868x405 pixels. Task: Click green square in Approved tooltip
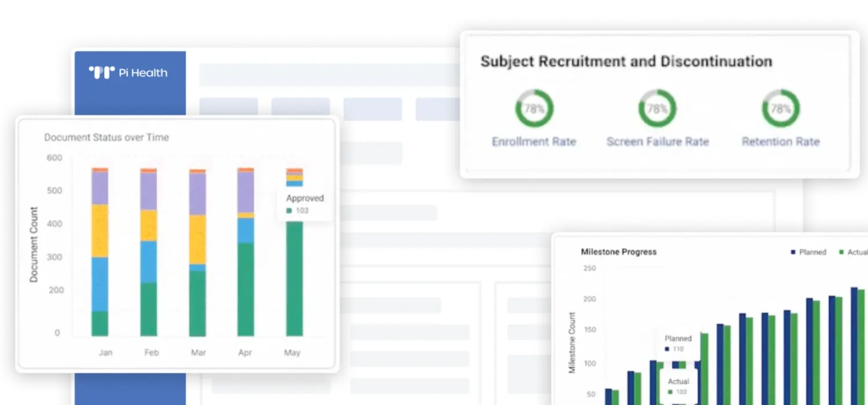(x=289, y=211)
